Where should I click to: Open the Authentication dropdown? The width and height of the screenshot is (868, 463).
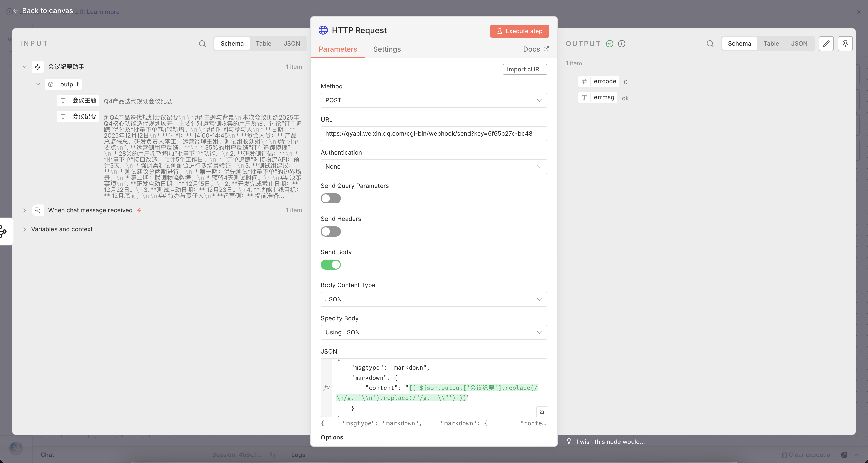[433, 167]
